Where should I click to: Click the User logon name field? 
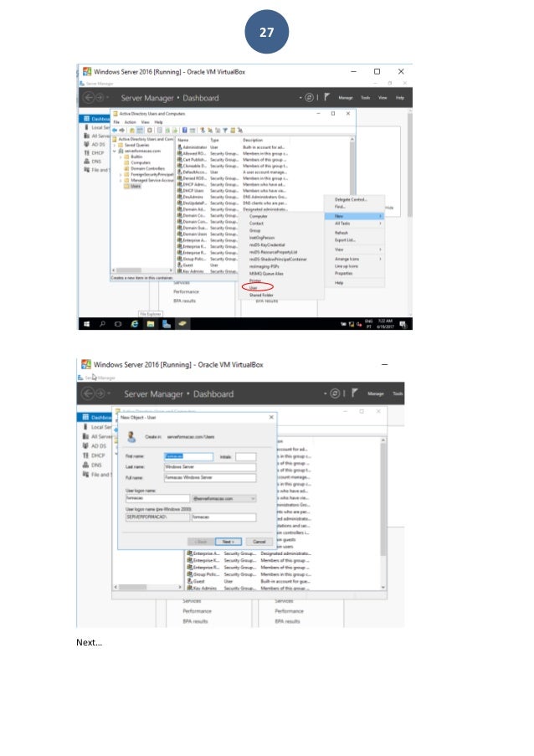click(x=157, y=498)
